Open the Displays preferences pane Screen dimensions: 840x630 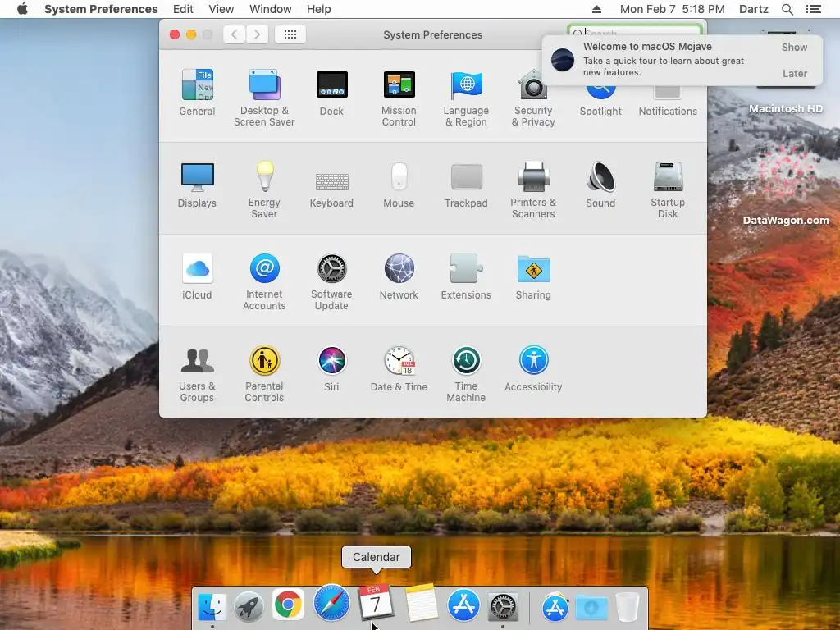197,185
